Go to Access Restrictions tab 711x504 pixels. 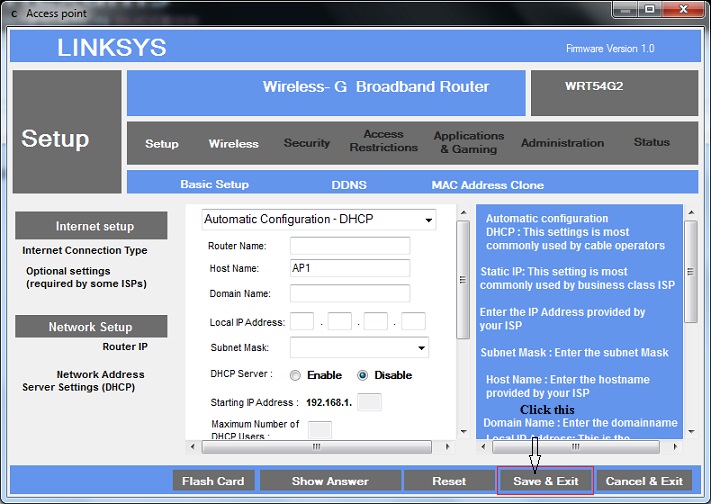[x=384, y=141]
